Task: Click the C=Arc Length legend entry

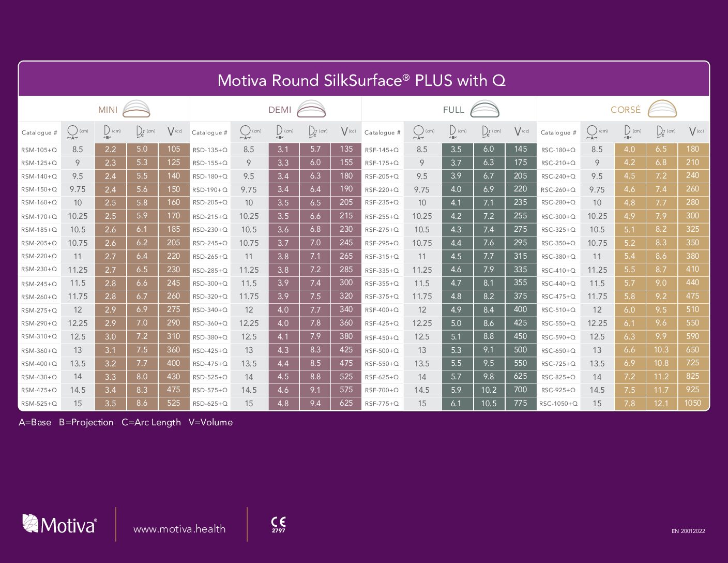Action: 151,422
